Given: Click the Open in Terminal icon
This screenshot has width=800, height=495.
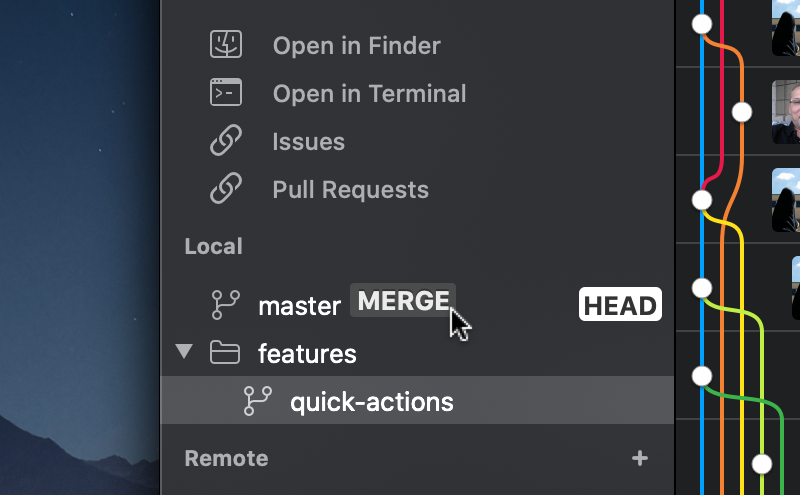Looking at the screenshot, I should click(226, 93).
